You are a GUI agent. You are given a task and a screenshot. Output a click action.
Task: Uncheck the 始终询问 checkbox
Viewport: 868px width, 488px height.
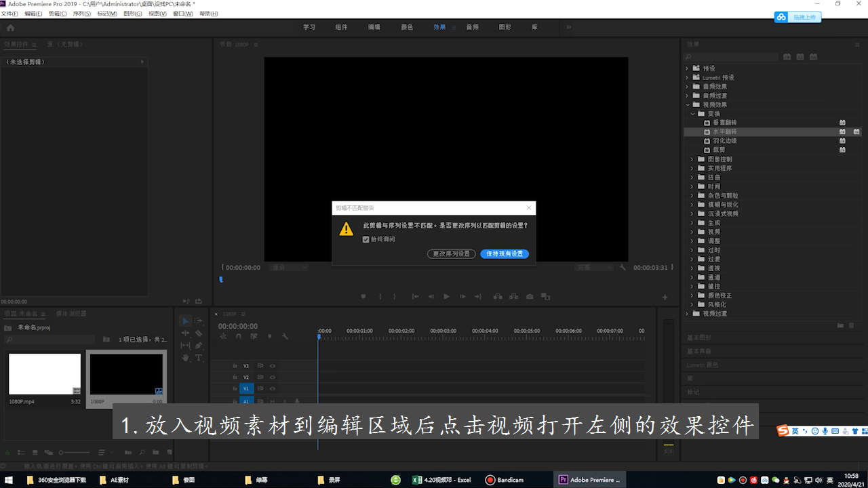366,239
